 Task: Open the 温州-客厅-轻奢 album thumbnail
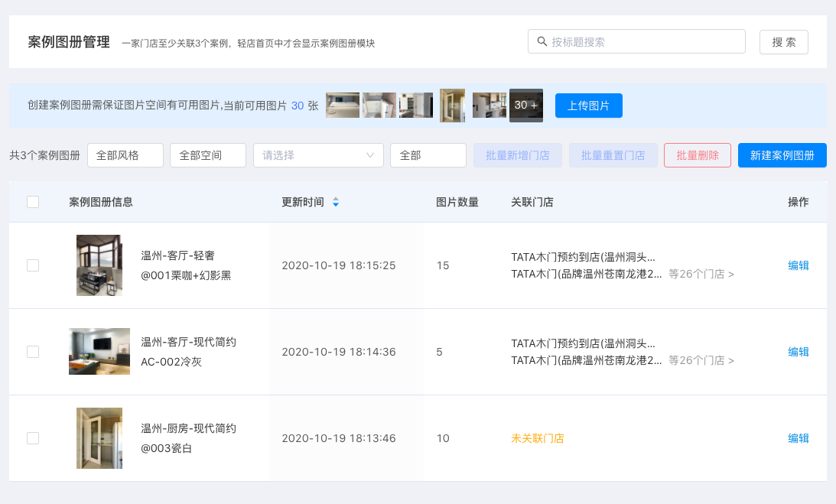point(99,265)
